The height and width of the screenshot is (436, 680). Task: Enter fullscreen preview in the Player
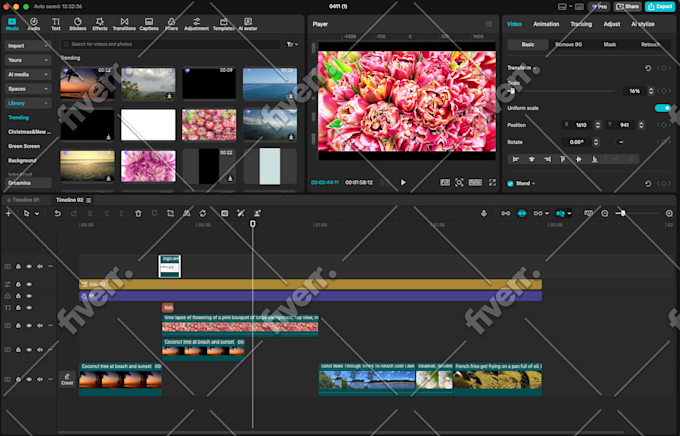tap(492, 183)
